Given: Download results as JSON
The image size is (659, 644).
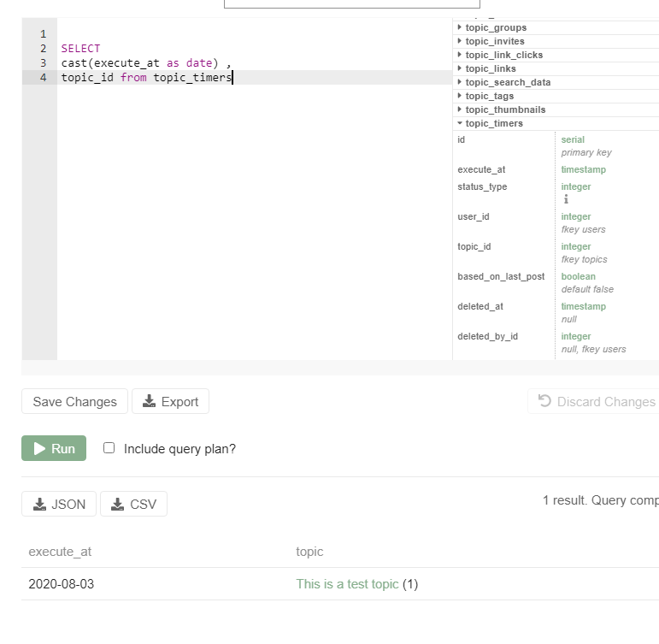Looking at the screenshot, I should (59, 504).
